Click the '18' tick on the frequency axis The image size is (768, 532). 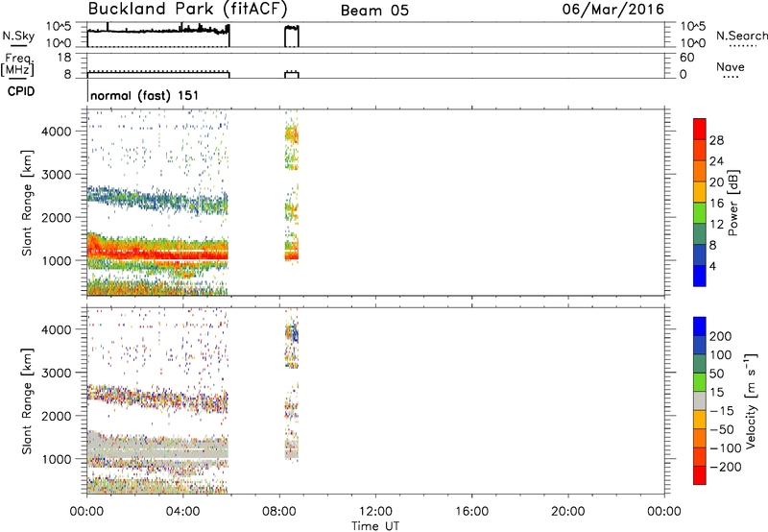[x=64, y=58]
